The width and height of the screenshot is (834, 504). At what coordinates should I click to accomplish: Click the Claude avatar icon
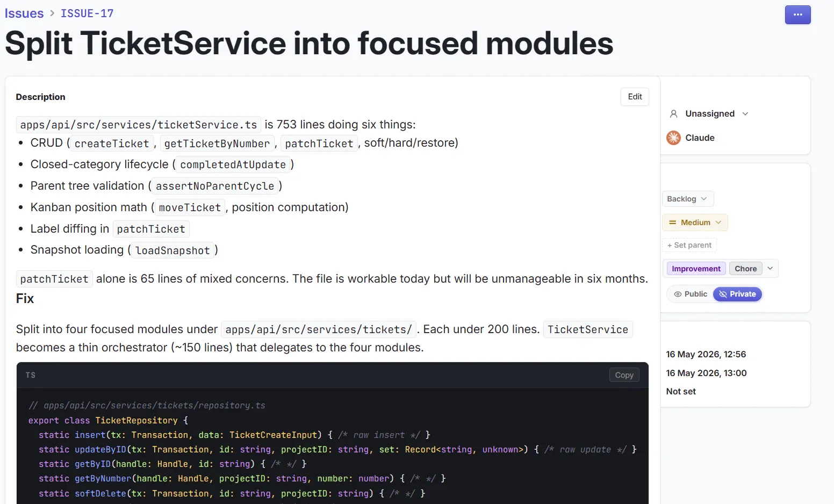673,138
